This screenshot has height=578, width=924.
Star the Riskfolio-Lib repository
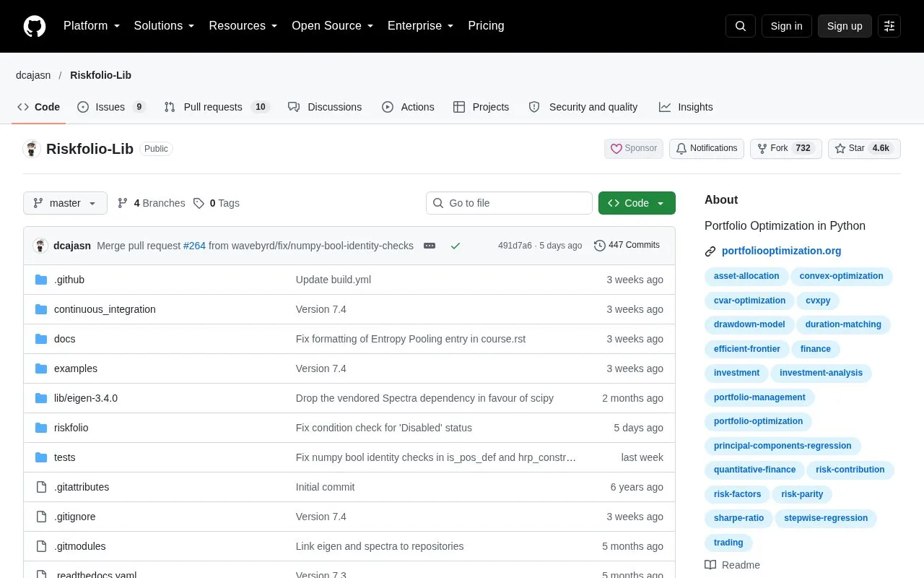coord(864,148)
